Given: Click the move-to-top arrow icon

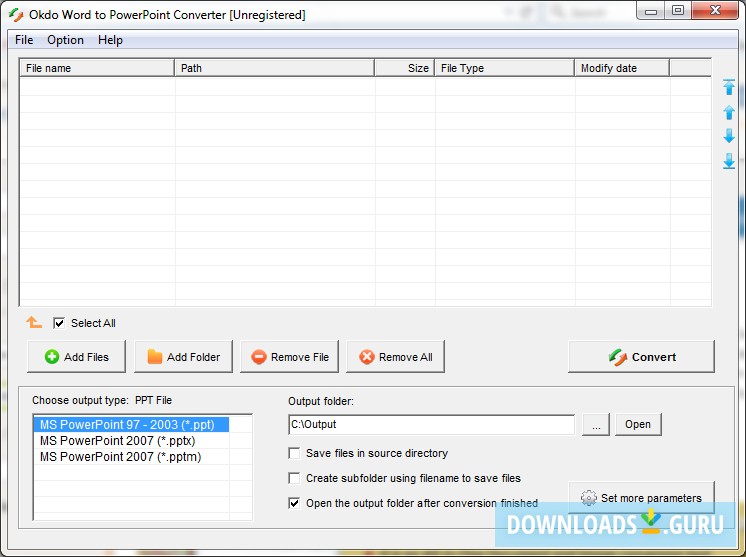Looking at the screenshot, I should click(x=729, y=87).
